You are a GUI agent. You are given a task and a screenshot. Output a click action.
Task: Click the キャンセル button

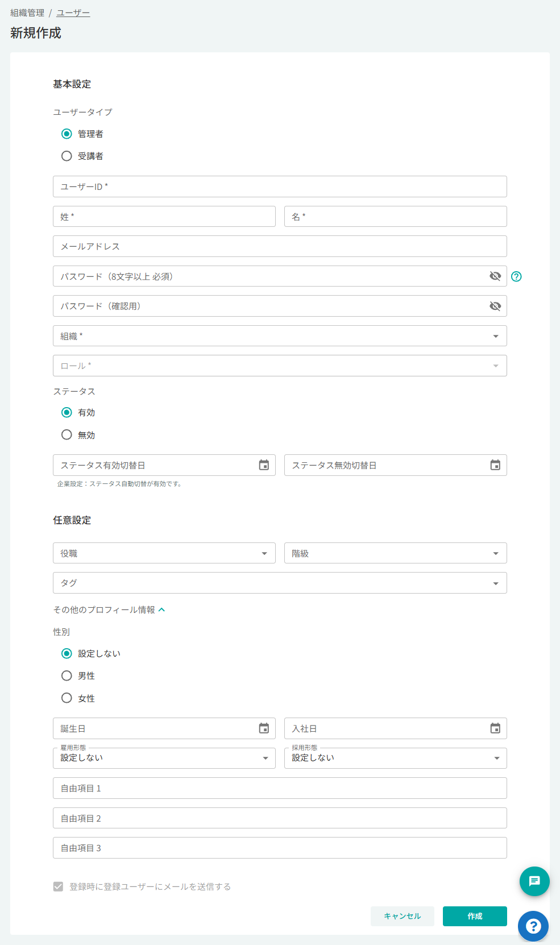pyautogui.click(x=403, y=916)
